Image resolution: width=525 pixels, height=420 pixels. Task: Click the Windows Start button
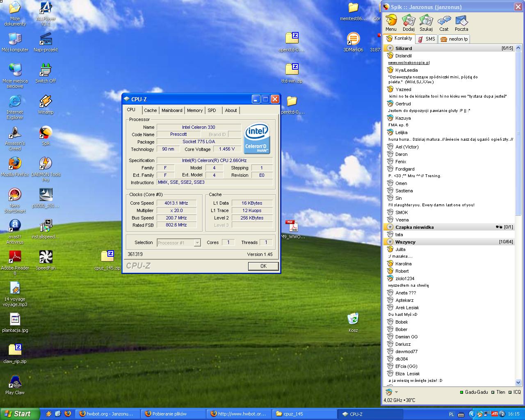20,414
